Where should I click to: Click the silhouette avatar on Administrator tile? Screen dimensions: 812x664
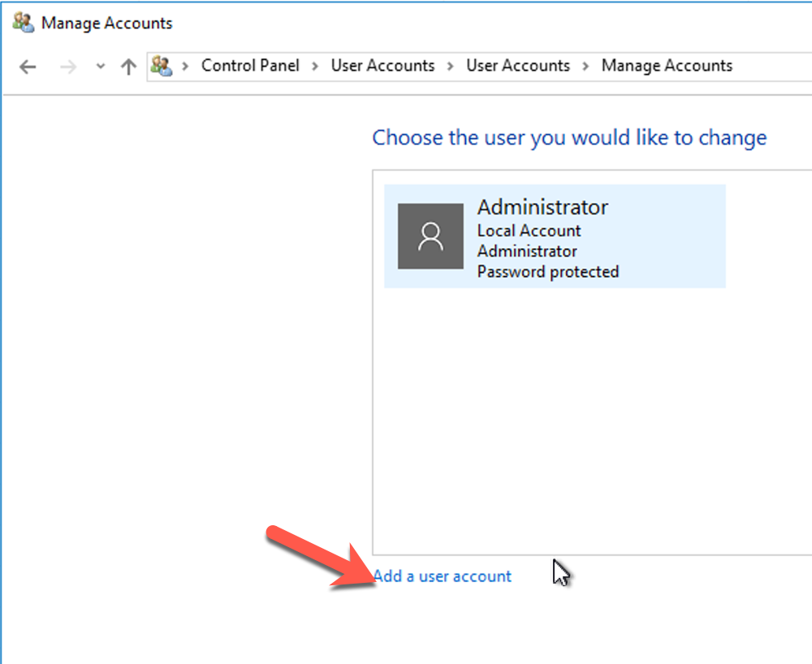click(x=430, y=236)
